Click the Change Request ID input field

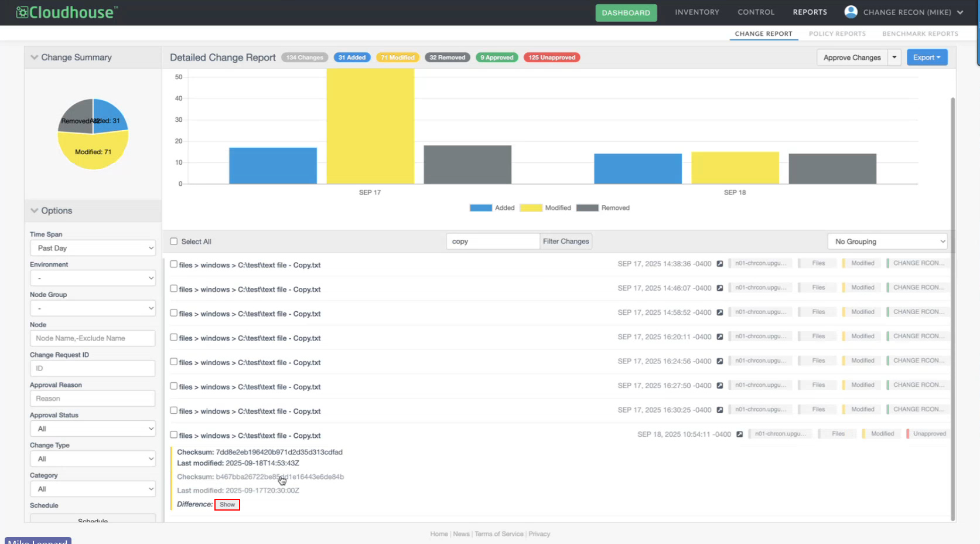pyautogui.click(x=93, y=368)
